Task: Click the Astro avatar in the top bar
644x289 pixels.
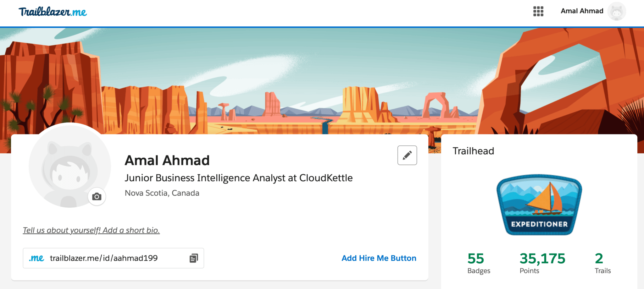Action: pyautogui.click(x=617, y=11)
